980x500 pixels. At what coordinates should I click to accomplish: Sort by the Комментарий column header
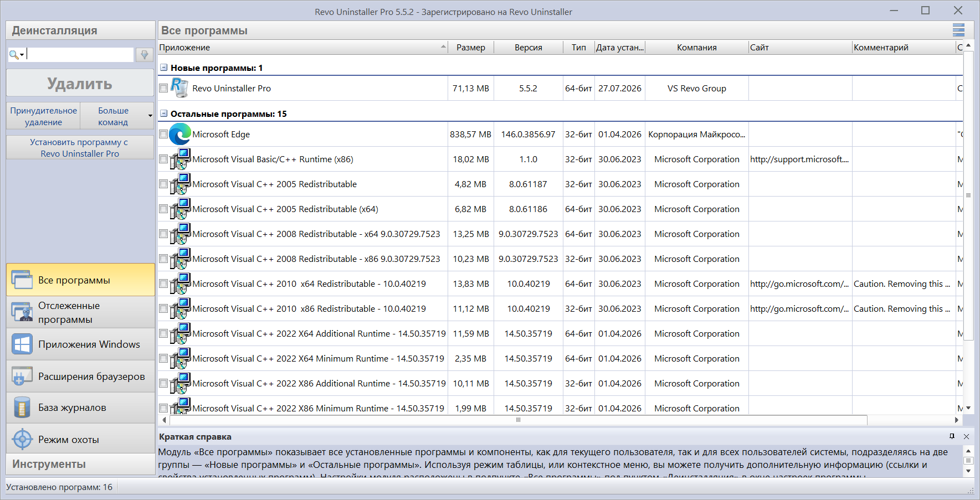point(904,47)
